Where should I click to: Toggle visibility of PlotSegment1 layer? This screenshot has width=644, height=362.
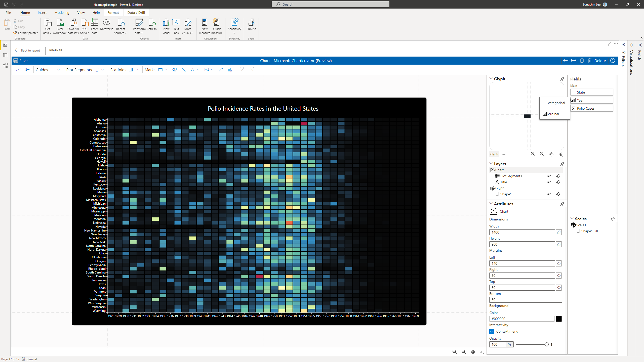tap(549, 176)
